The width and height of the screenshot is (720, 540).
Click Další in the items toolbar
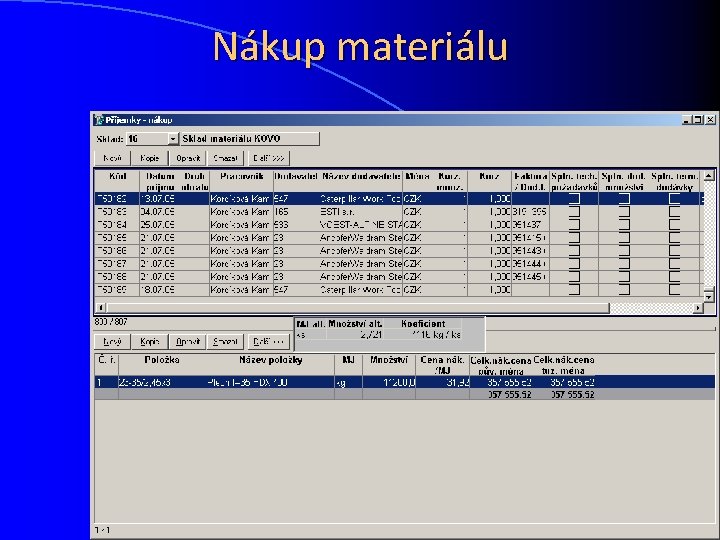point(269,342)
